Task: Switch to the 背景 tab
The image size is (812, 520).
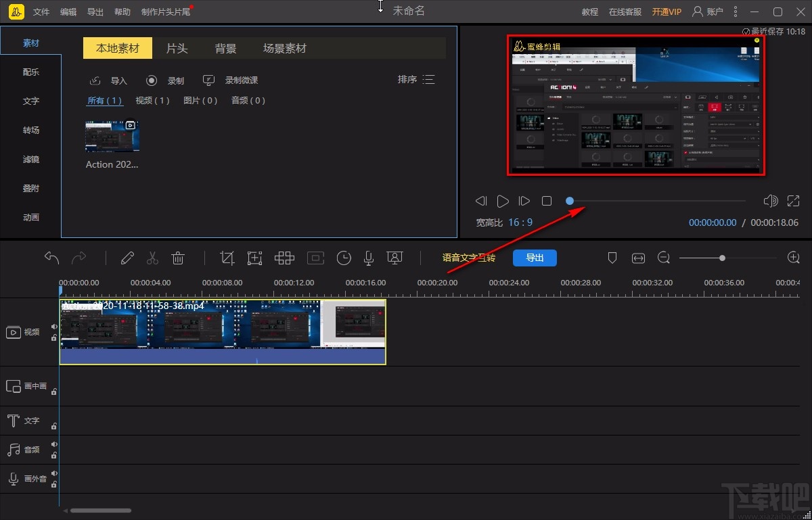Action: point(225,49)
